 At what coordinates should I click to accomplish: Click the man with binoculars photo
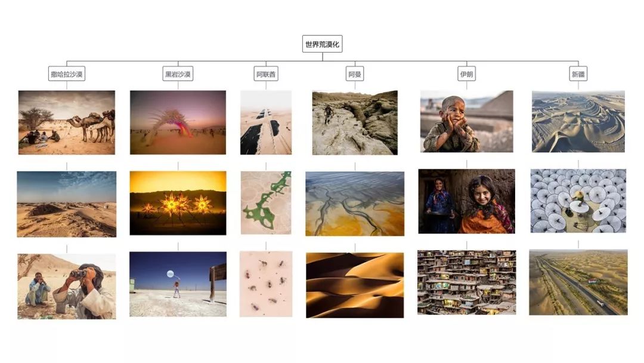[67, 286]
